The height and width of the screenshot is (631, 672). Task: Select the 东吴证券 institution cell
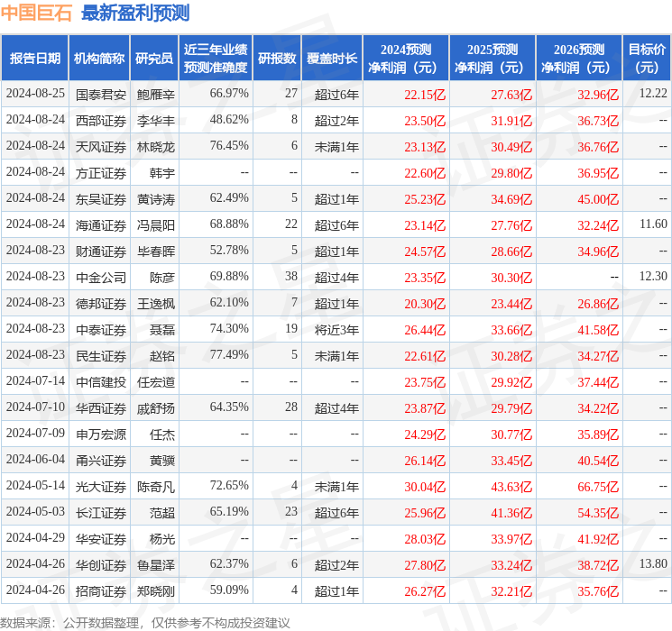point(101,199)
